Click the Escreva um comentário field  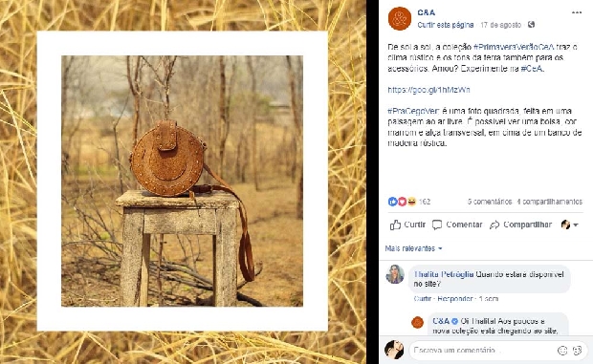click(x=483, y=351)
